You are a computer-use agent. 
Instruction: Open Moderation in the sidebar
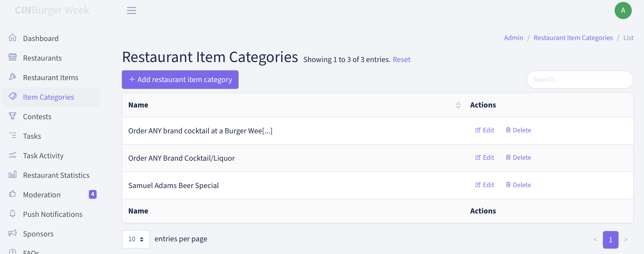coord(42,195)
